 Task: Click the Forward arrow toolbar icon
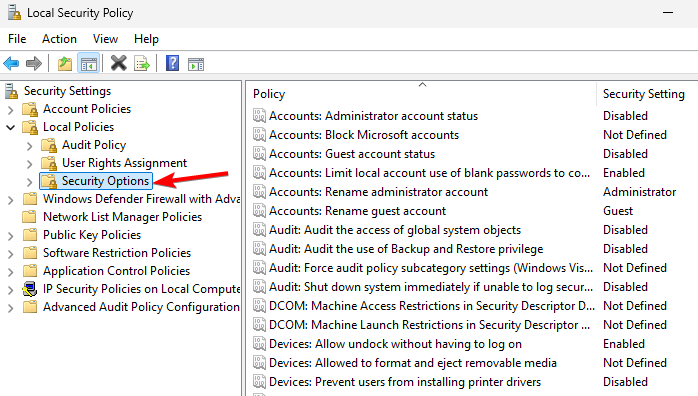(x=34, y=64)
